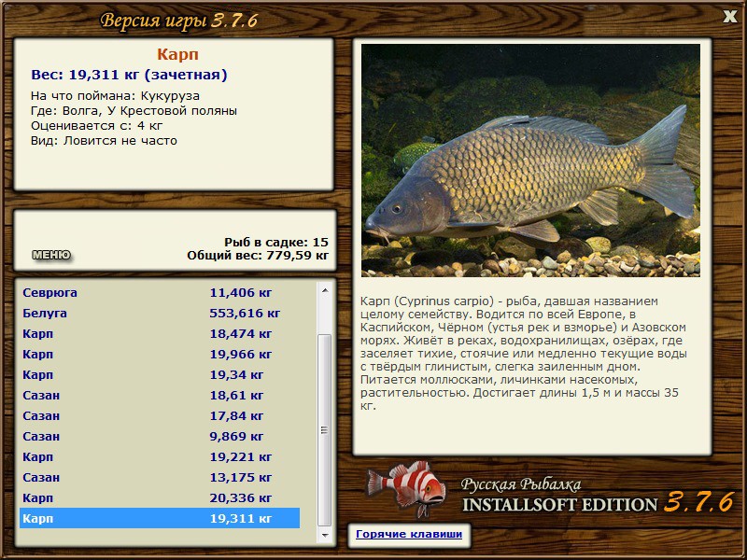Select Сазан 9,869 кг row

point(160,436)
